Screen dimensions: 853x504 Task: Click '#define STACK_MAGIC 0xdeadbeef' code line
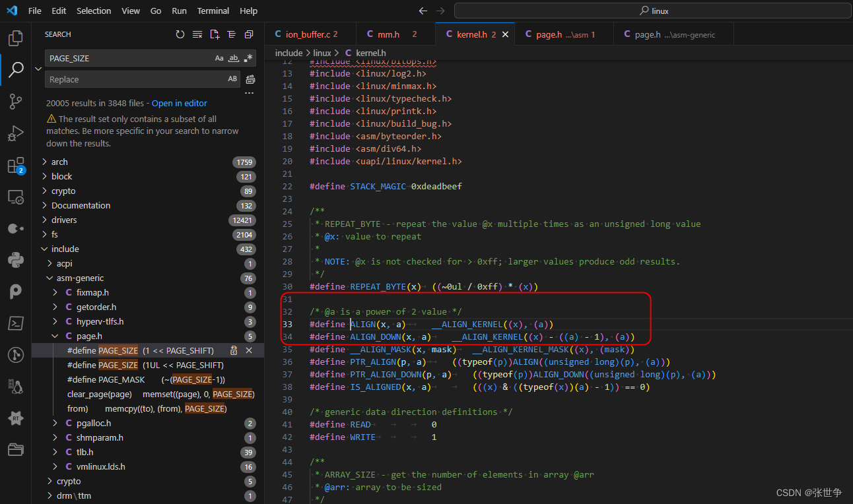pos(386,186)
